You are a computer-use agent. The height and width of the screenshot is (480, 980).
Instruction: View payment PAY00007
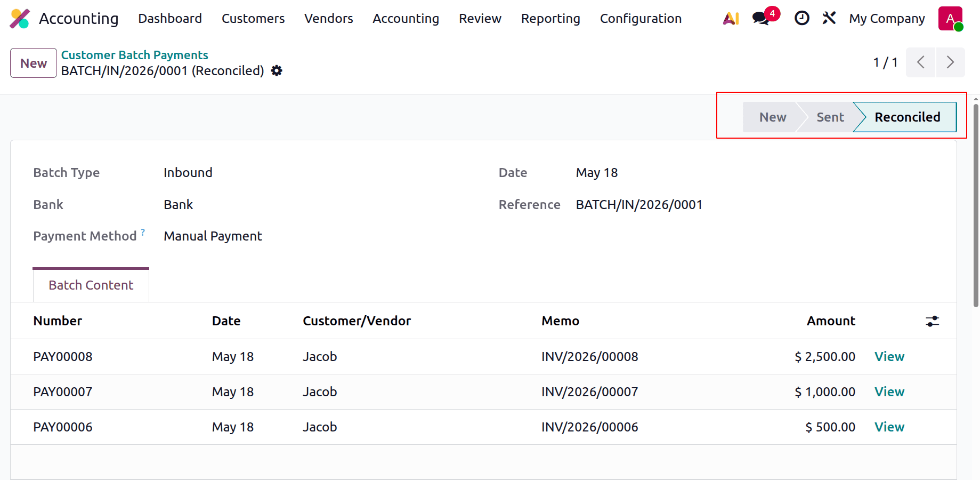tap(889, 392)
